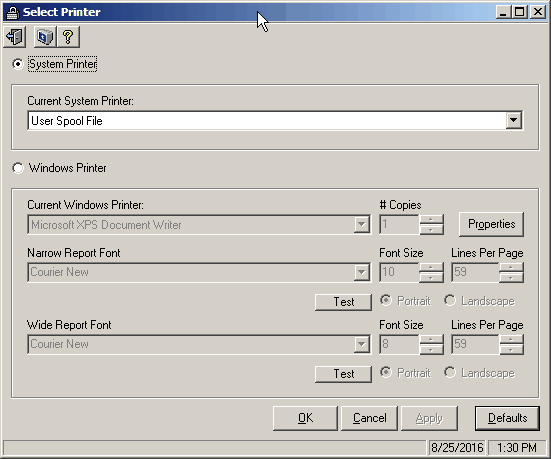Increase the # Copies value
This screenshot has width=551, height=459.
click(432, 220)
